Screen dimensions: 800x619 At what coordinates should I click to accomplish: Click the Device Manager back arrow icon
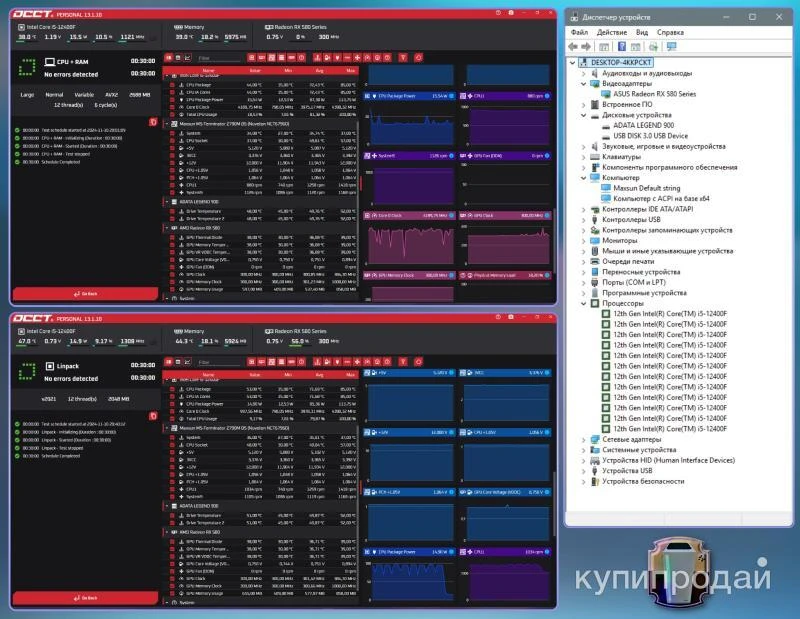click(573, 46)
